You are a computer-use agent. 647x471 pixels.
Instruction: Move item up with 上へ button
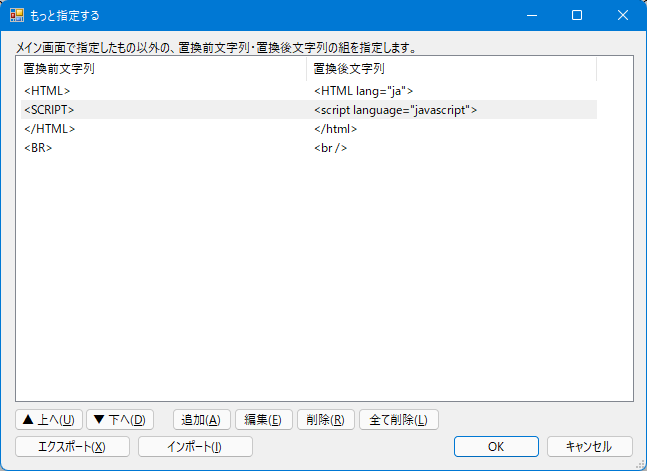pos(49,420)
